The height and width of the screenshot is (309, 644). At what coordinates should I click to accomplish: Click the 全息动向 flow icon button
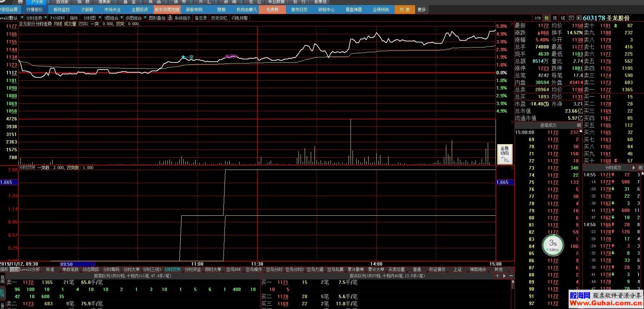505,154
